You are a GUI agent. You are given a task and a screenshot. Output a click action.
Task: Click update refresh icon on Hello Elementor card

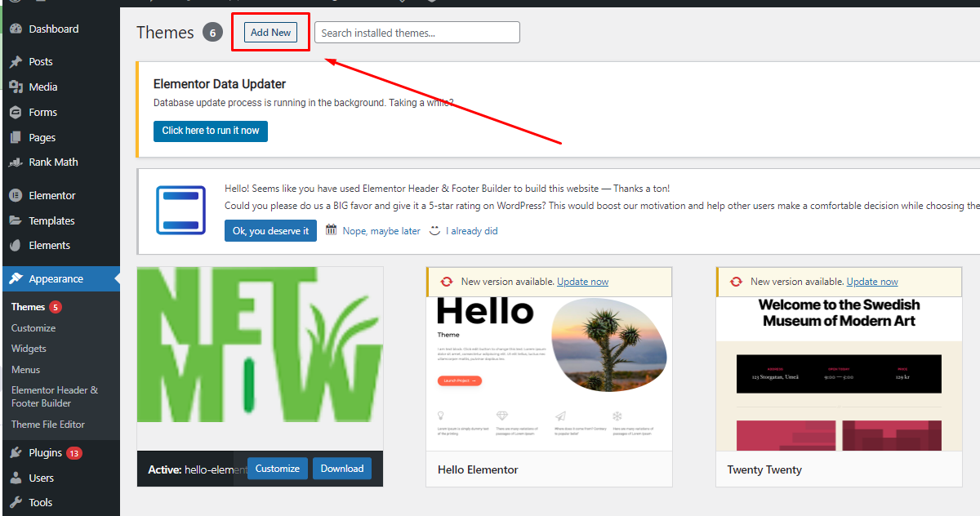[x=446, y=282]
